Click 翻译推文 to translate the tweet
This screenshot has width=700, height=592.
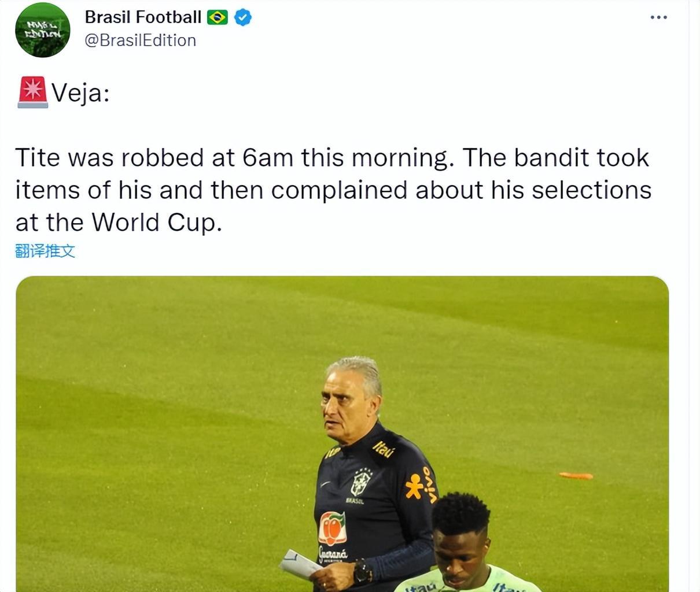[x=45, y=251]
